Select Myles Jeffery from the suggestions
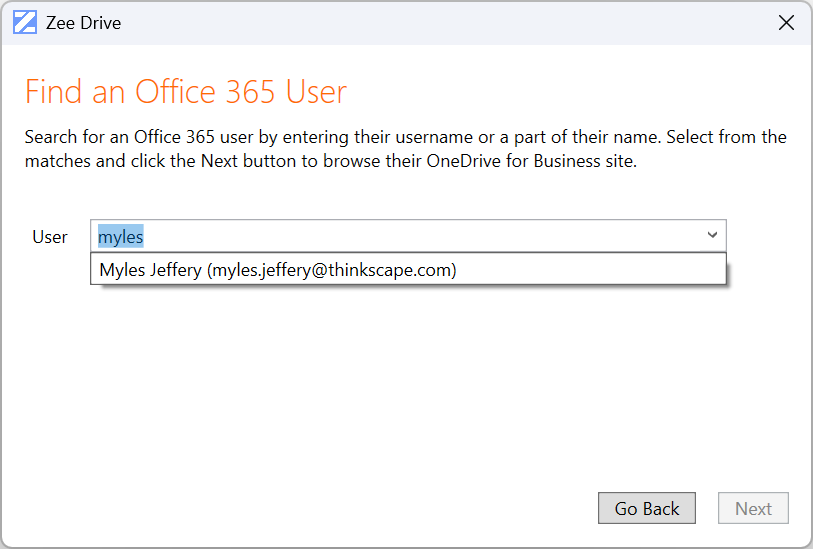813x549 pixels. pos(278,270)
